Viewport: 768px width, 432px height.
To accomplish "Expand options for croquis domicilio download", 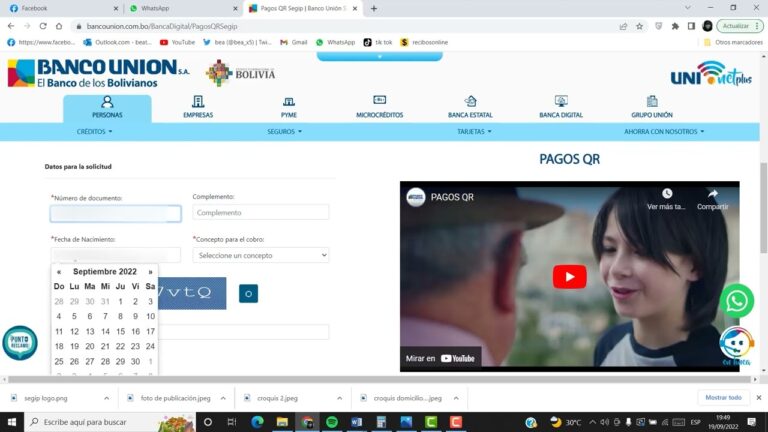I will point(456,398).
